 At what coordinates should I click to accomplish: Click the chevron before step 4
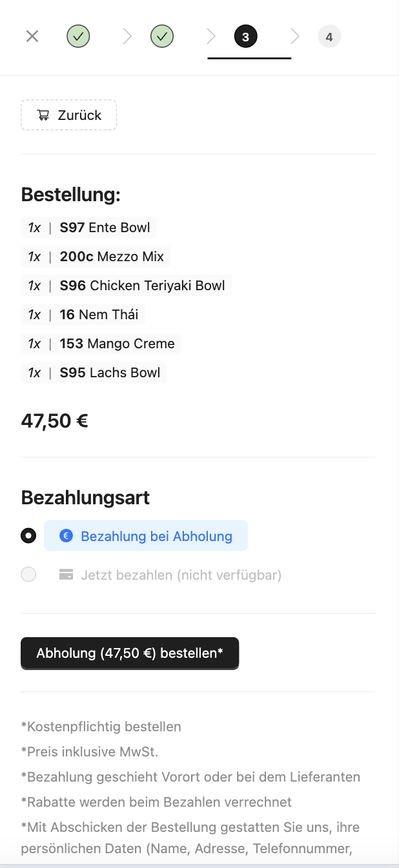click(295, 37)
